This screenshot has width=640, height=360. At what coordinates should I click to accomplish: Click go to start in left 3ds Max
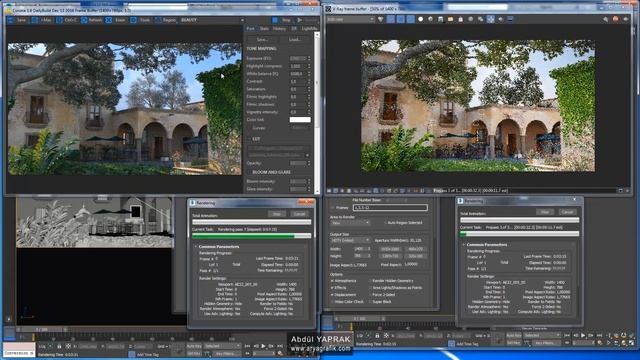(x=247, y=346)
